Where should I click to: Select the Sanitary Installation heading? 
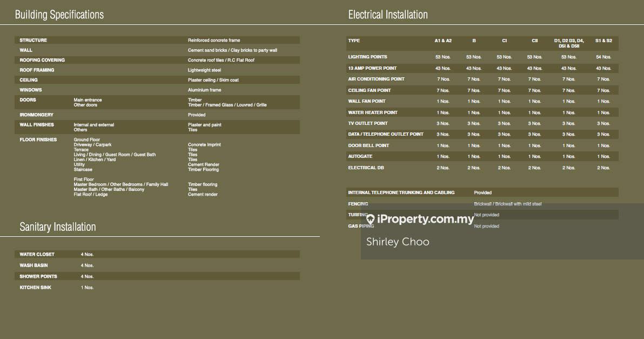[58, 227]
